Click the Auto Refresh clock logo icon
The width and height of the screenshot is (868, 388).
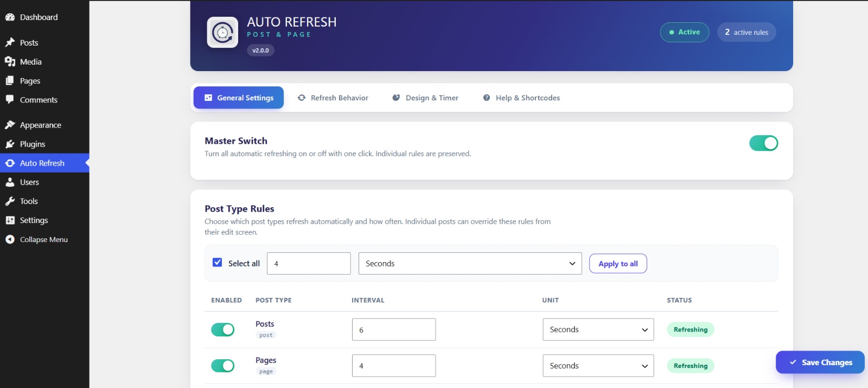tap(222, 33)
